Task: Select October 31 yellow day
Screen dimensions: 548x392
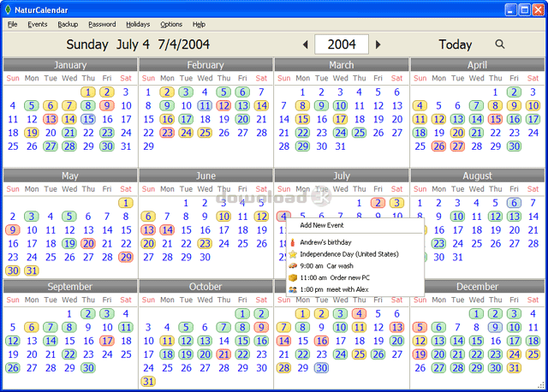Action: tap(148, 382)
